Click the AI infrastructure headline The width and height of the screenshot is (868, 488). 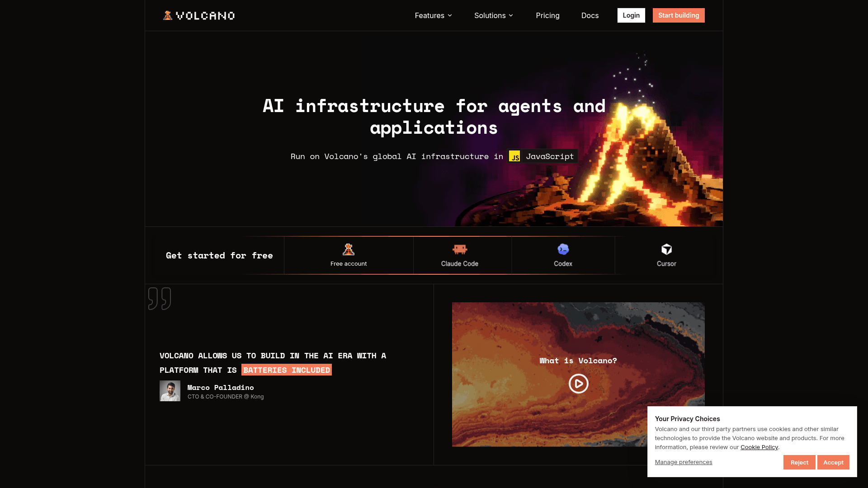pos(434,117)
